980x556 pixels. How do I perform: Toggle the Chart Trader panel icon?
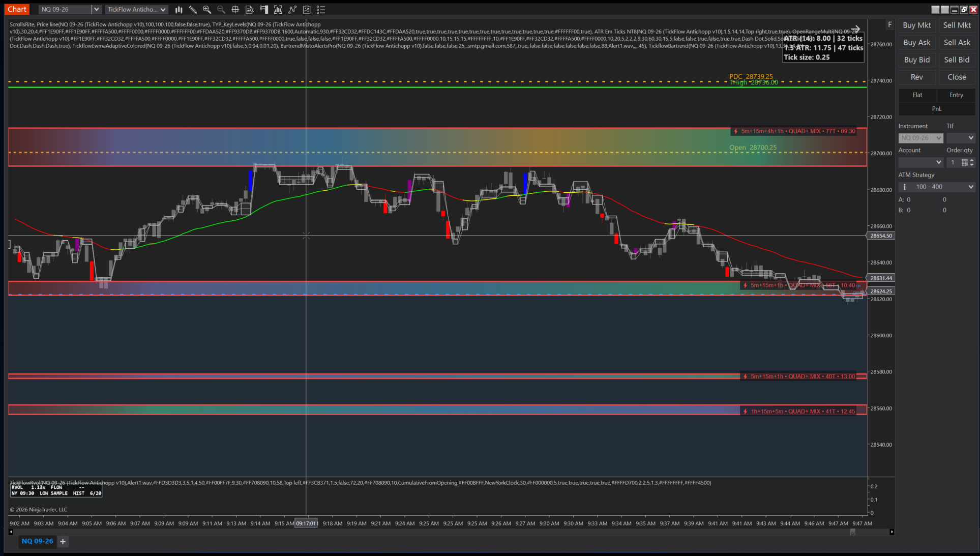pos(264,10)
